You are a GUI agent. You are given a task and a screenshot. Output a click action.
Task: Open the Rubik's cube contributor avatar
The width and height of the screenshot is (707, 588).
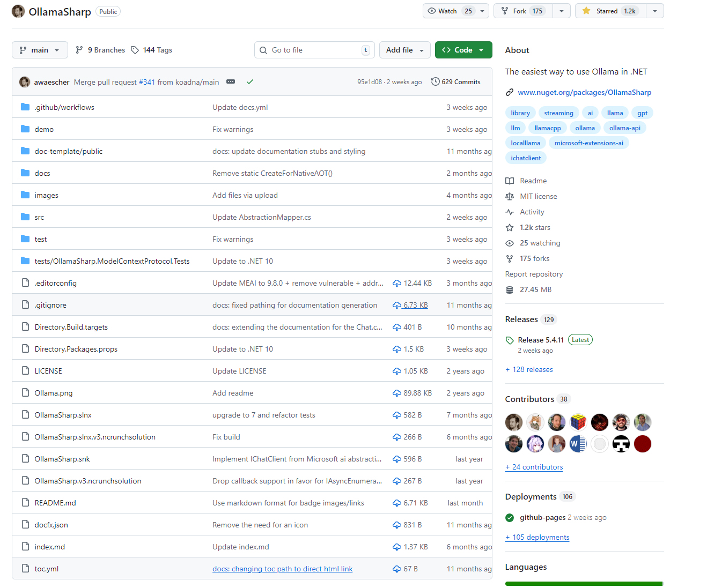[x=578, y=422]
